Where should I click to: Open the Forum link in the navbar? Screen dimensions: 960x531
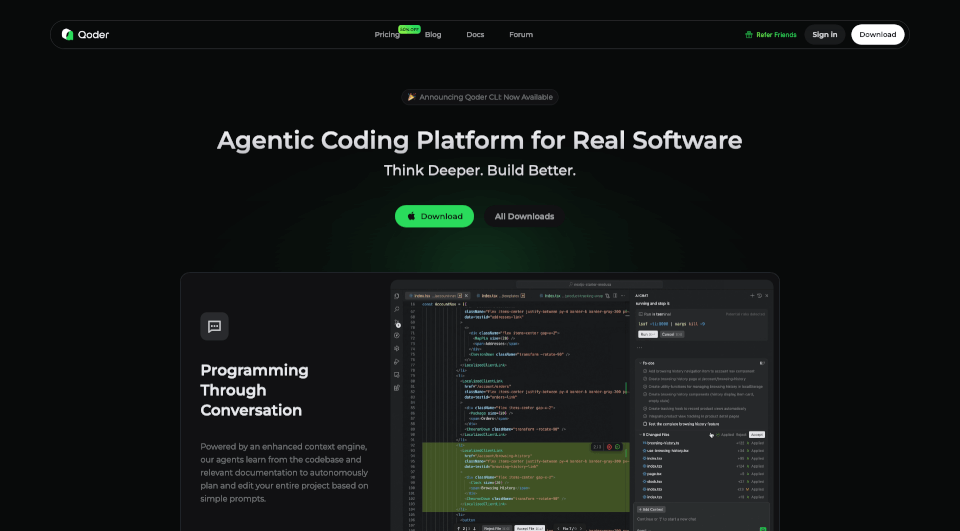click(x=521, y=35)
